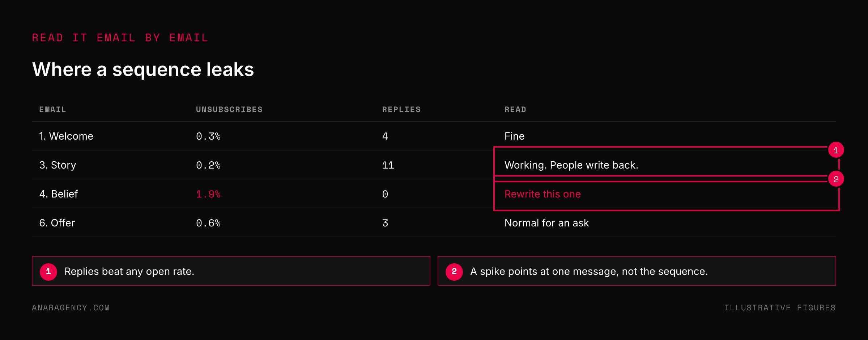
Task: Click the replies value 11 for Story
Action: (388, 165)
